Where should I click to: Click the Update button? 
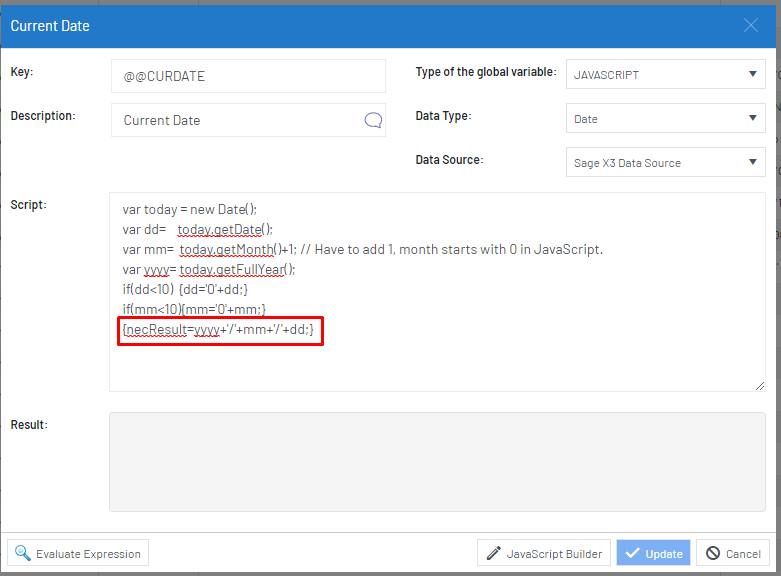pos(653,553)
